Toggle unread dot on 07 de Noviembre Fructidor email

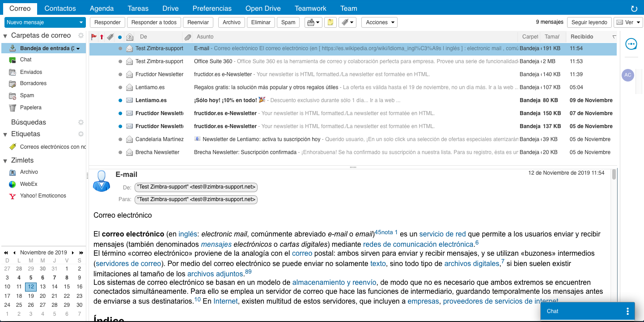pyautogui.click(x=120, y=113)
